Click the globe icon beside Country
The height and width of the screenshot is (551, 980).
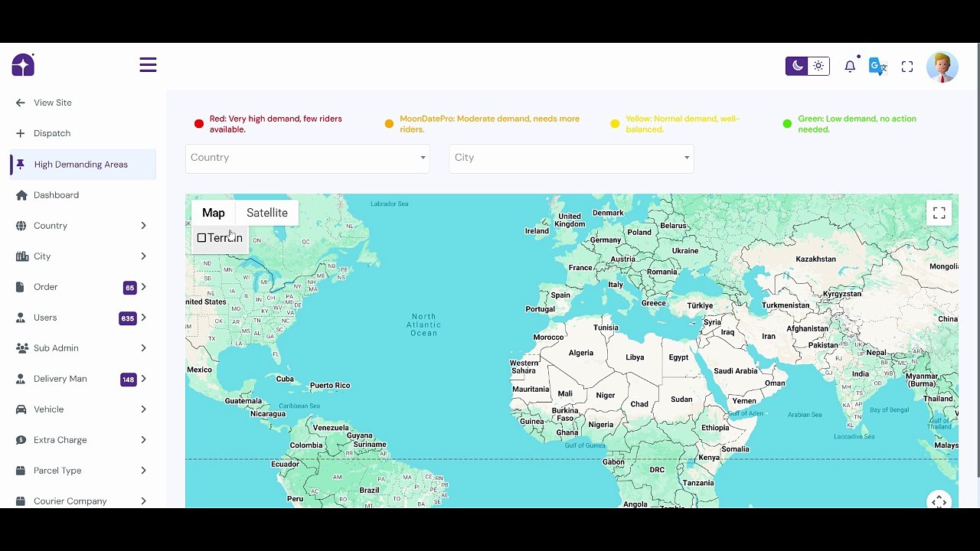click(21, 226)
